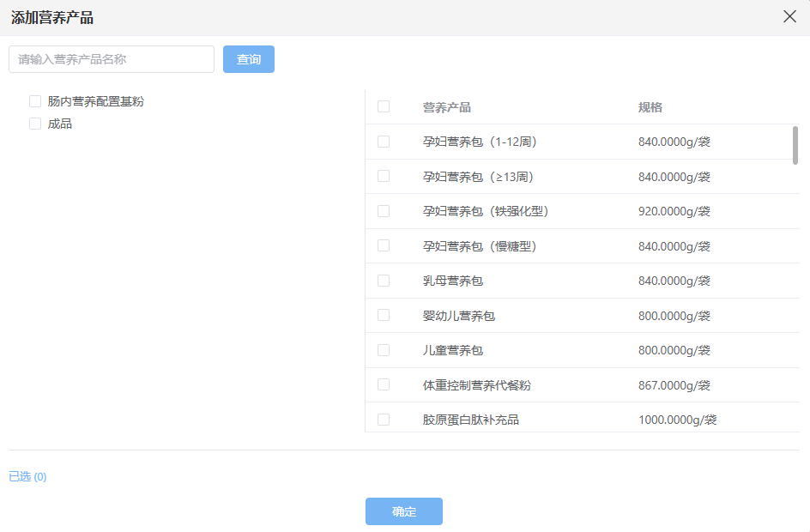Click the 查询 search button
The height and width of the screenshot is (532, 810).
(x=249, y=59)
